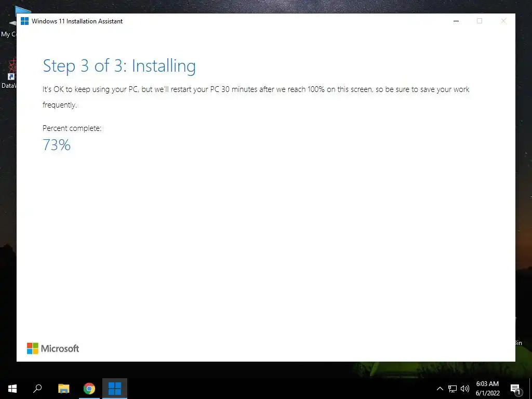Select Windows 11 Installation Assistant taskbar button
Image resolution: width=532 pixels, height=399 pixels.
(x=115, y=389)
